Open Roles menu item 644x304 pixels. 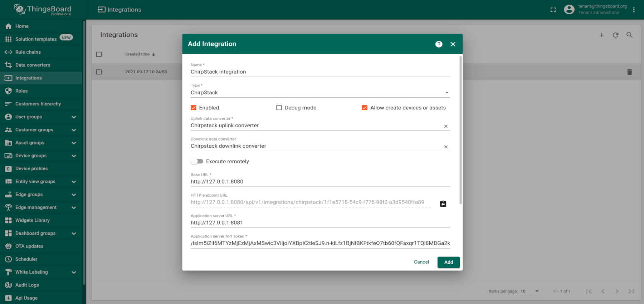[41, 91]
